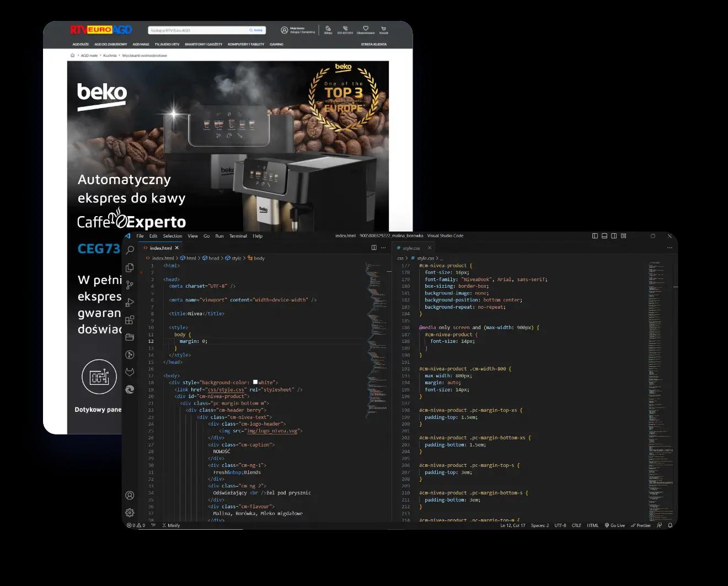Open the Accounts profile icon
The width and height of the screenshot is (728, 586).
tap(130, 496)
